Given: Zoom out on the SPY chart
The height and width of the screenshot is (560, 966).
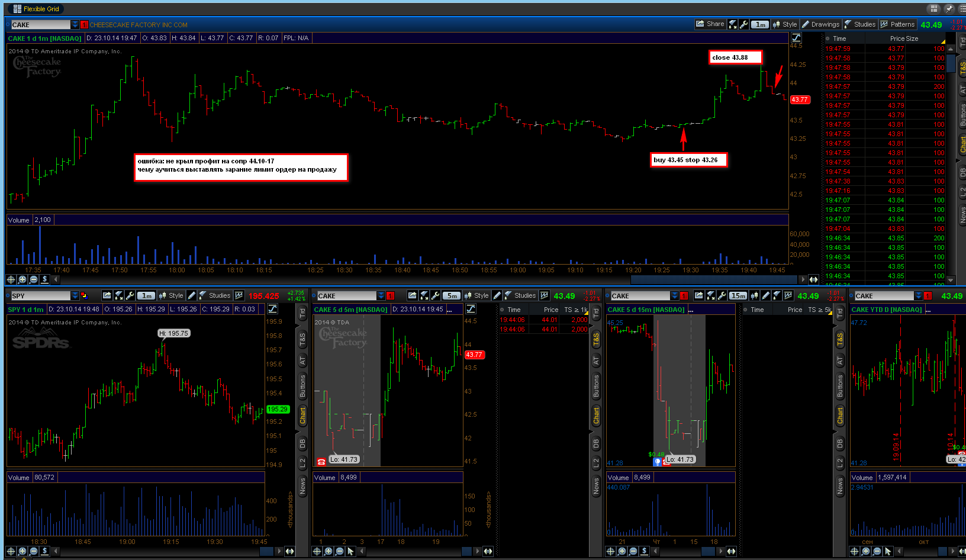Looking at the screenshot, I should pos(34,551).
